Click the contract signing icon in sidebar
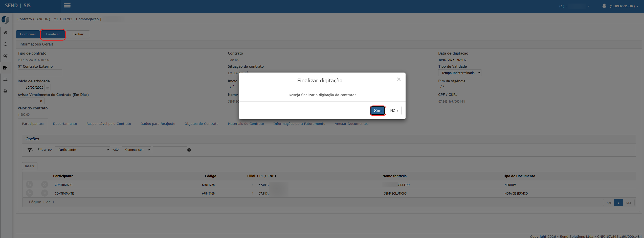Image resolution: width=644 pixels, height=238 pixels. (5, 67)
